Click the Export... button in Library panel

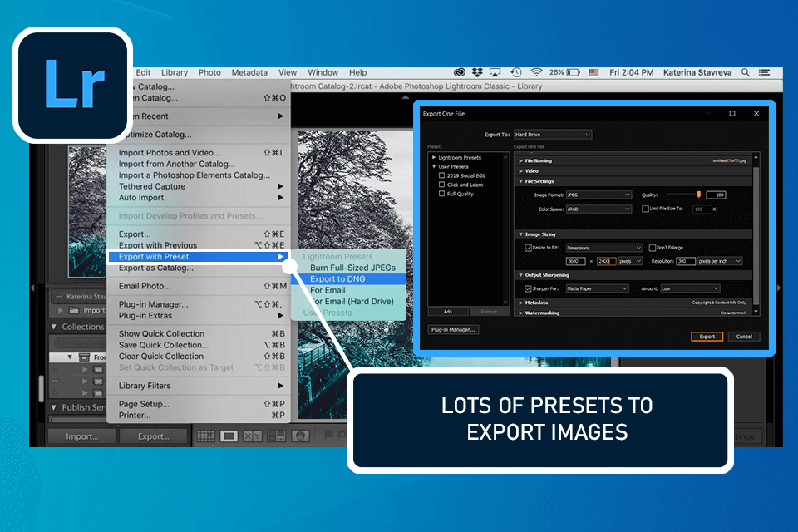point(154,436)
